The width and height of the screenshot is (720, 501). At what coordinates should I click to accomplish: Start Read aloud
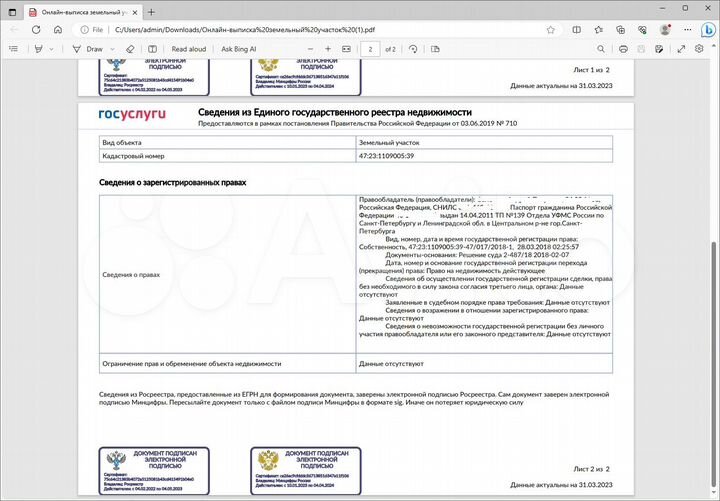189,49
